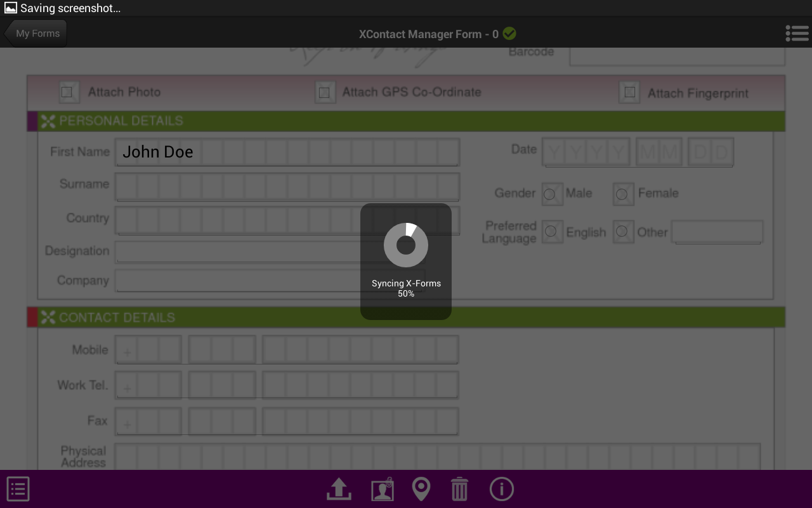Screen dimensions: 812x508
Task: Tap the Work Tel. country code box
Action: coord(148,385)
